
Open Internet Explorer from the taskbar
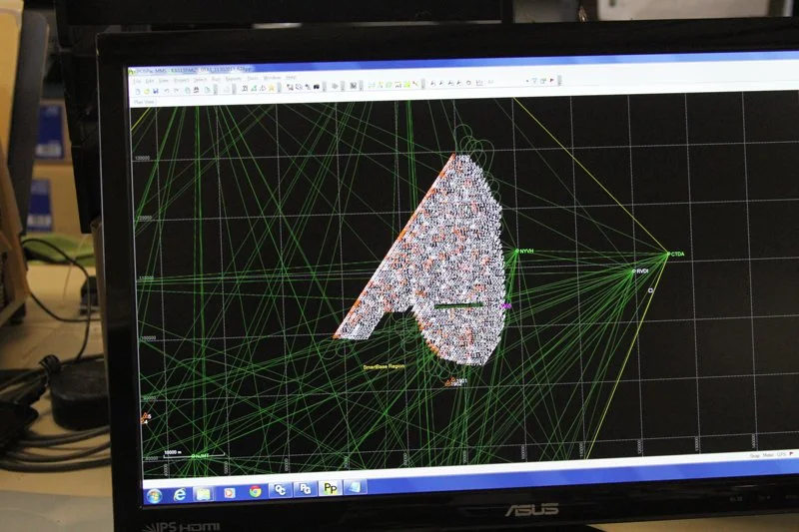(x=180, y=494)
